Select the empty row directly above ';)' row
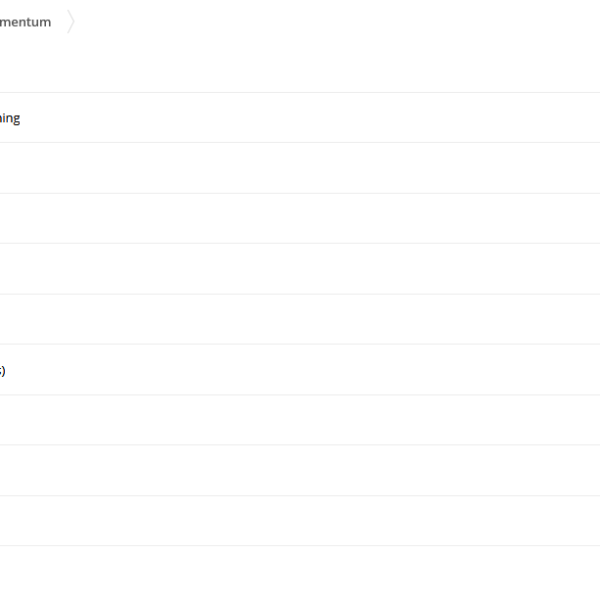This screenshot has width=600, height=600. click(300, 319)
